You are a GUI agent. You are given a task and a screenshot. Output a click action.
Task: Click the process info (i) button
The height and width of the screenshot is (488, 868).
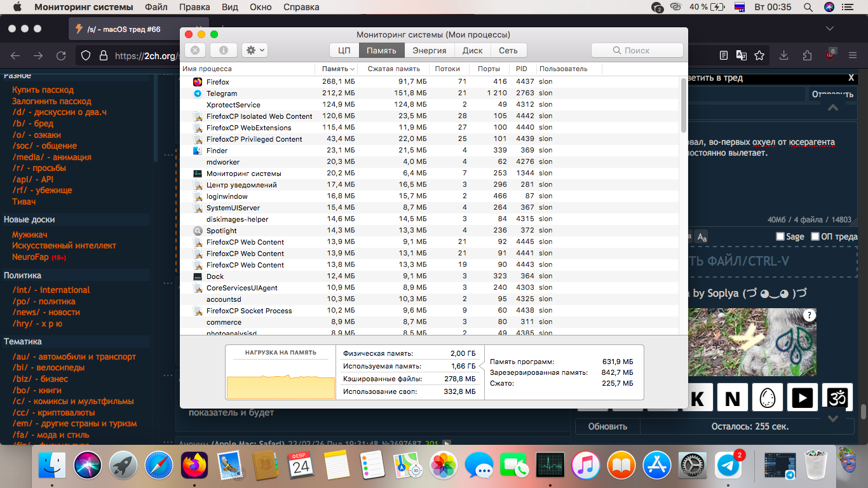[x=223, y=50]
